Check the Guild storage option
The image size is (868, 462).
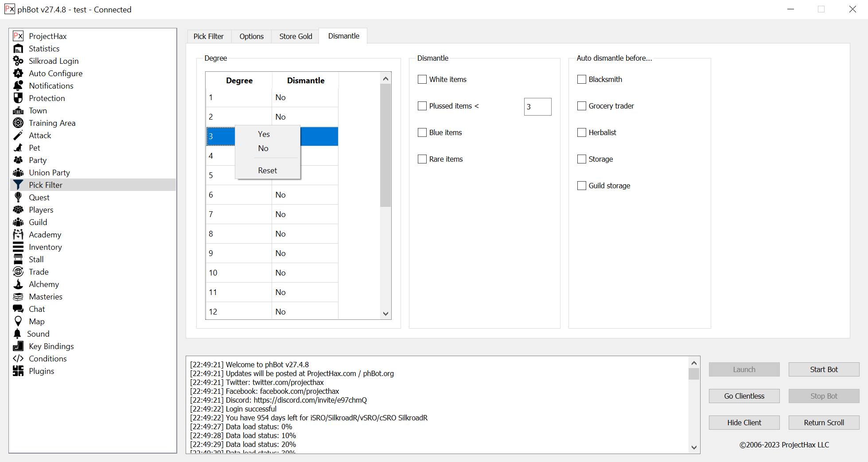coord(582,186)
